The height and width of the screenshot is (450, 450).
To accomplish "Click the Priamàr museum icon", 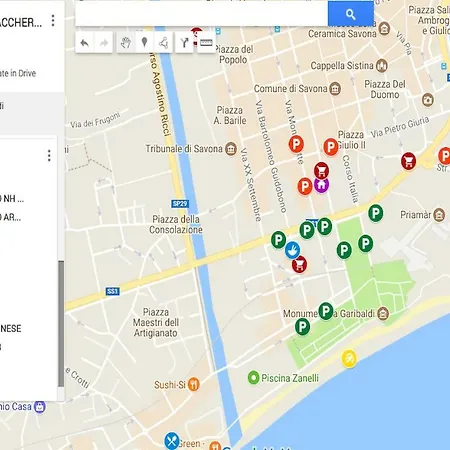I will pyautogui.click(x=439, y=215).
